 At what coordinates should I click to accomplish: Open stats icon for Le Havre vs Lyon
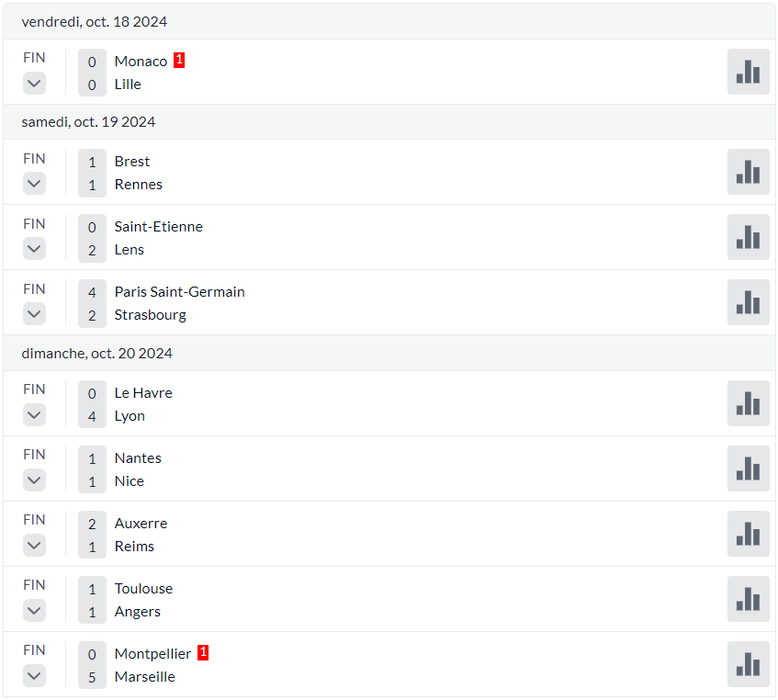[x=748, y=403]
